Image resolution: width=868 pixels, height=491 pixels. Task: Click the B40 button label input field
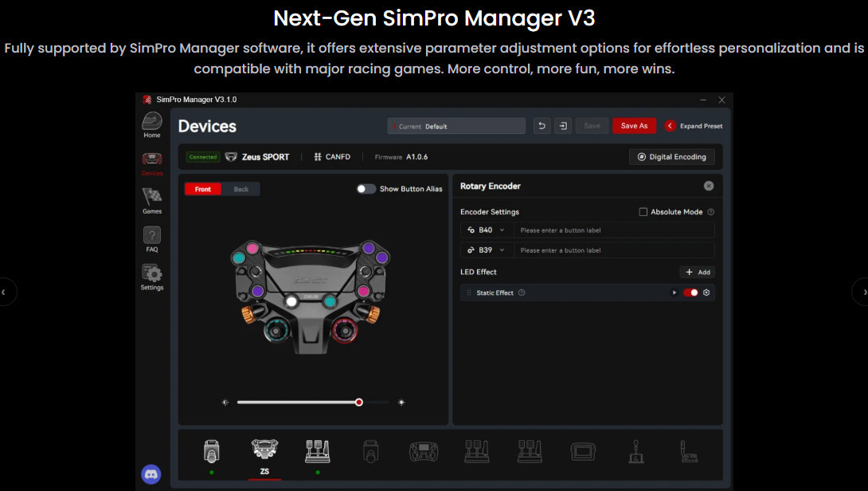[x=615, y=230]
